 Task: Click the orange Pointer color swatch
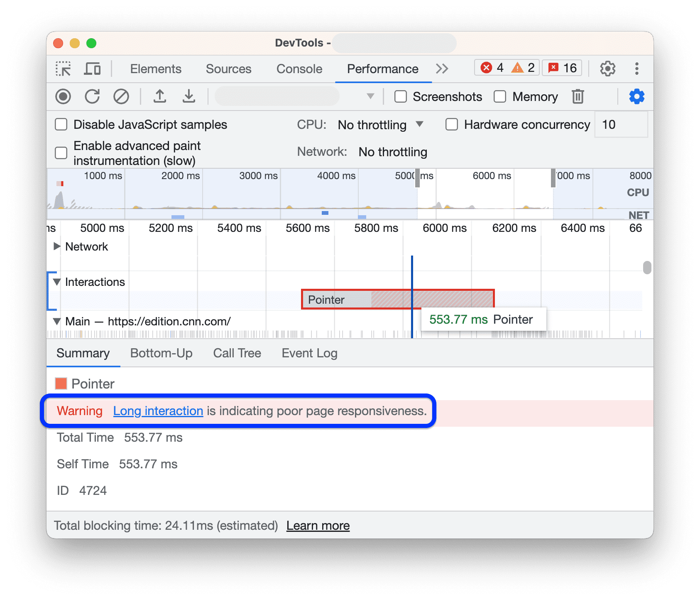[x=61, y=384]
